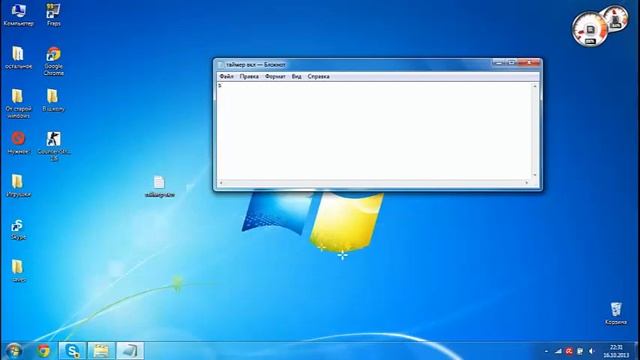Switch to Notepad taskbar button
The height and width of the screenshot is (360, 640).
pos(130,351)
